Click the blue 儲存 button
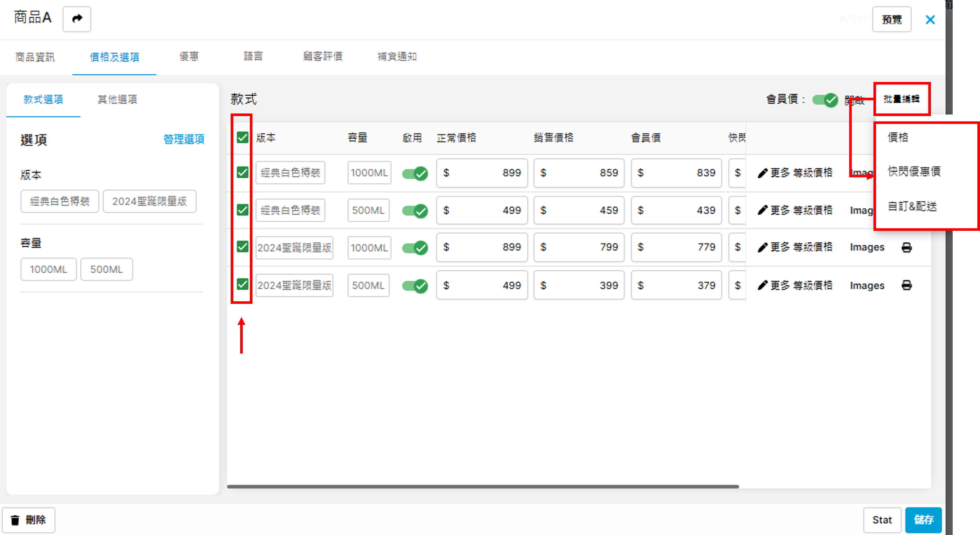This screenshot has width=980, height=535. [923, 520]
